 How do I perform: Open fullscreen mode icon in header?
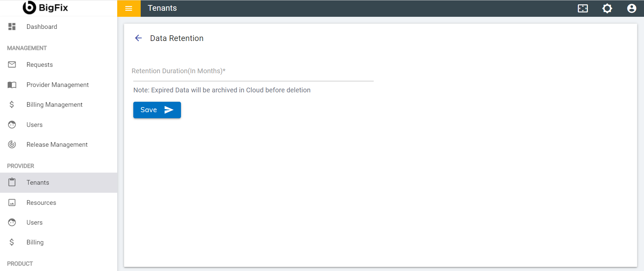tap(583, 8)
